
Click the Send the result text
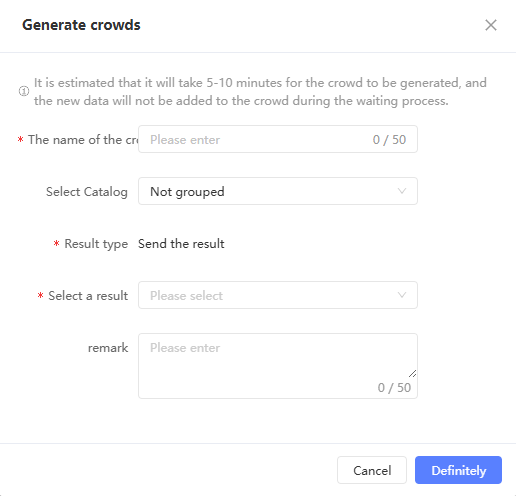181,244
